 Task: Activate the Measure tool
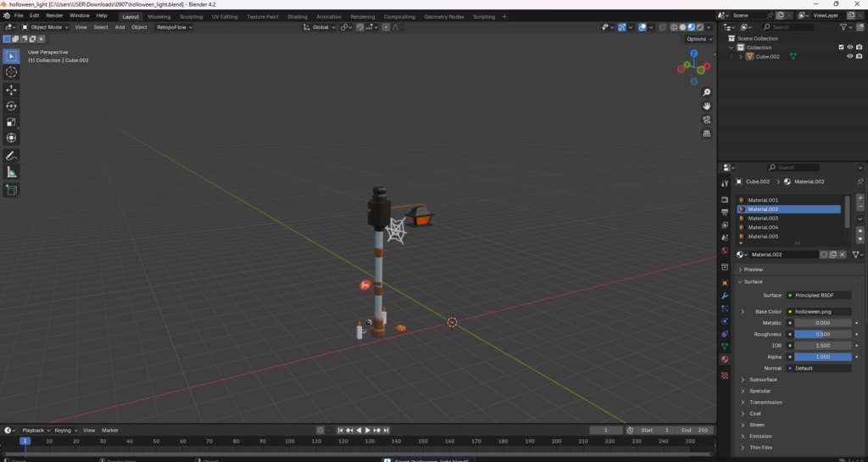11,172
